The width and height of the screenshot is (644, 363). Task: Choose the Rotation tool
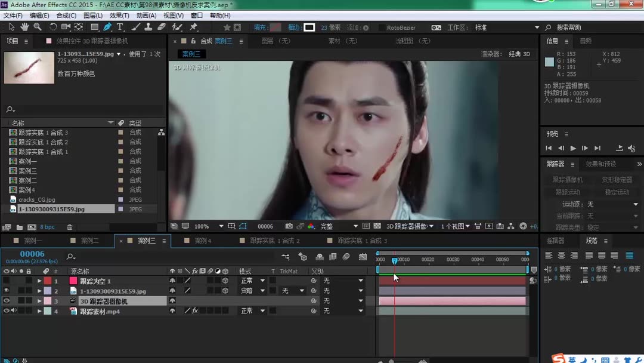tap(53, 27)
